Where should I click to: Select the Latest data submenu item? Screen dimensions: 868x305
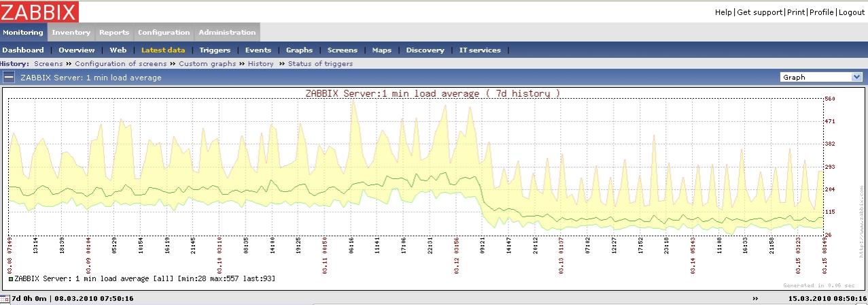(x=163, y=50)
